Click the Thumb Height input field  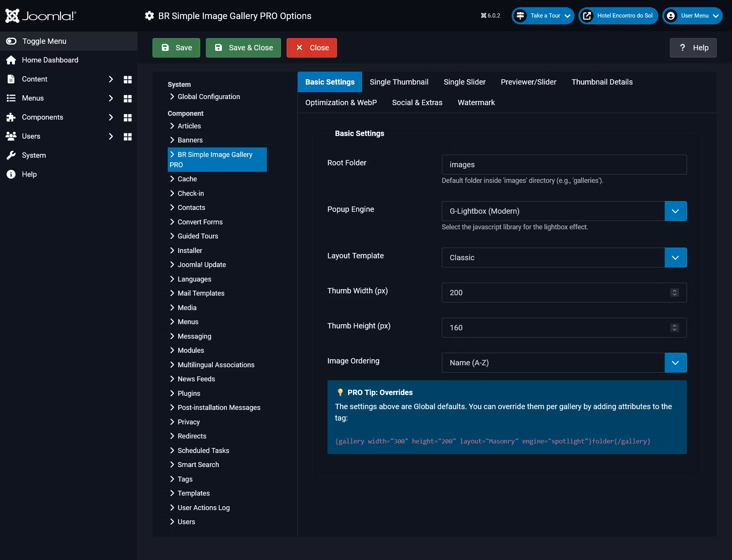564,328
